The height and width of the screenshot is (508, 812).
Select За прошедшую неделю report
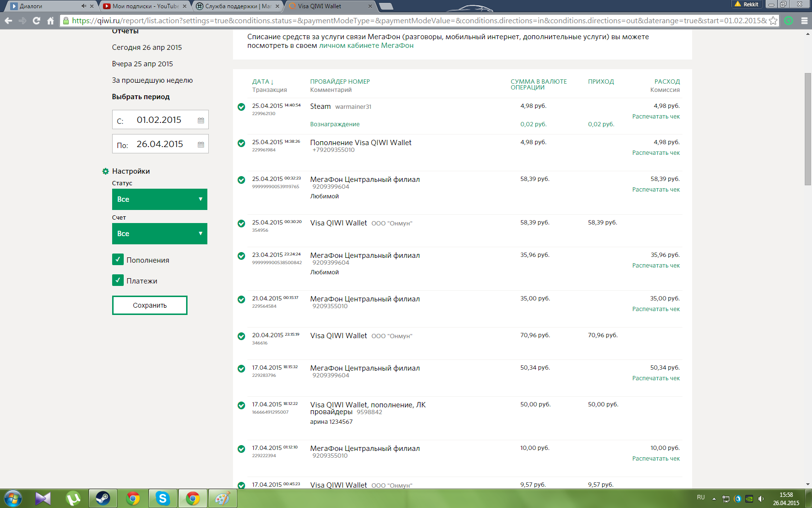pos(152,80)
